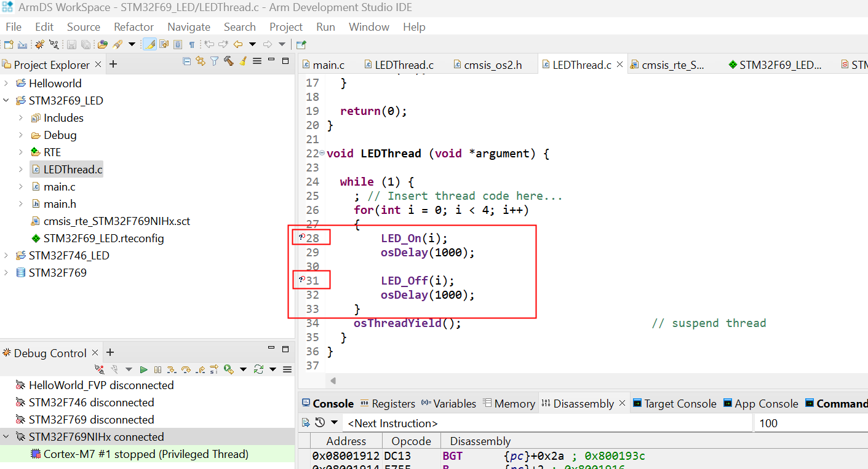Toggle the breakpoint marker on line 31
This screenshot has height=469, width=868.
[x=301, y=280]
